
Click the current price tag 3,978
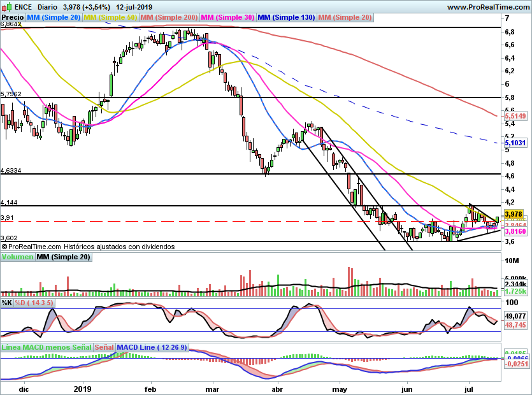click(x=513, y=215)
